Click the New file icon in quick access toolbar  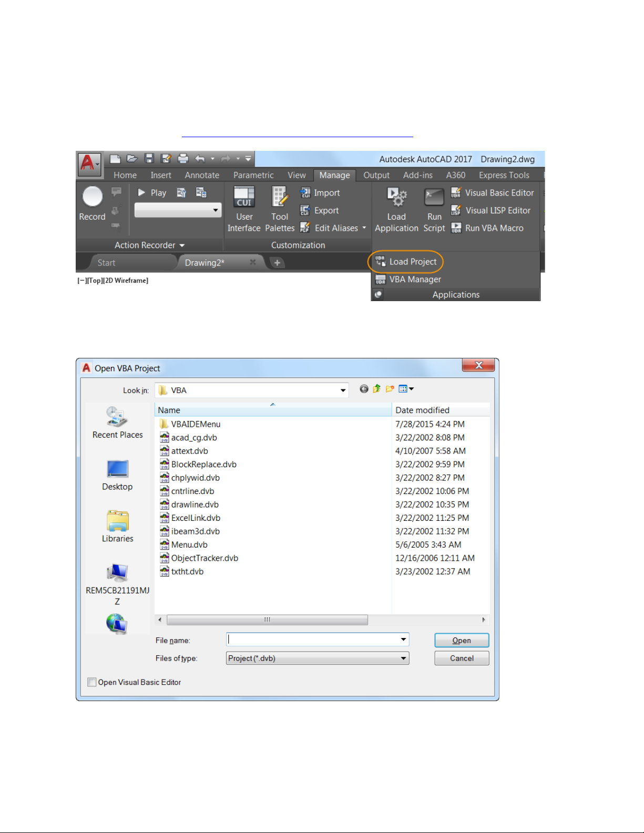tap(116, 159)
